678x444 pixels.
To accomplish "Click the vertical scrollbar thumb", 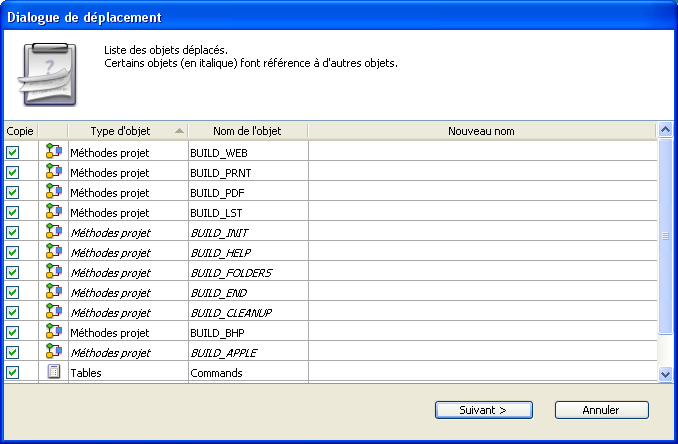I will (665, 236).
